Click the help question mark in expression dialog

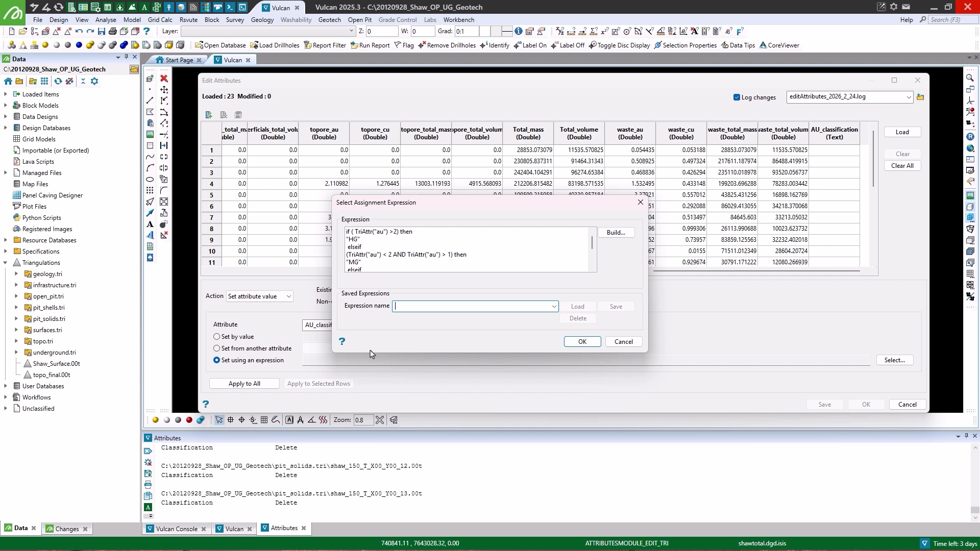tap(342, 341)
